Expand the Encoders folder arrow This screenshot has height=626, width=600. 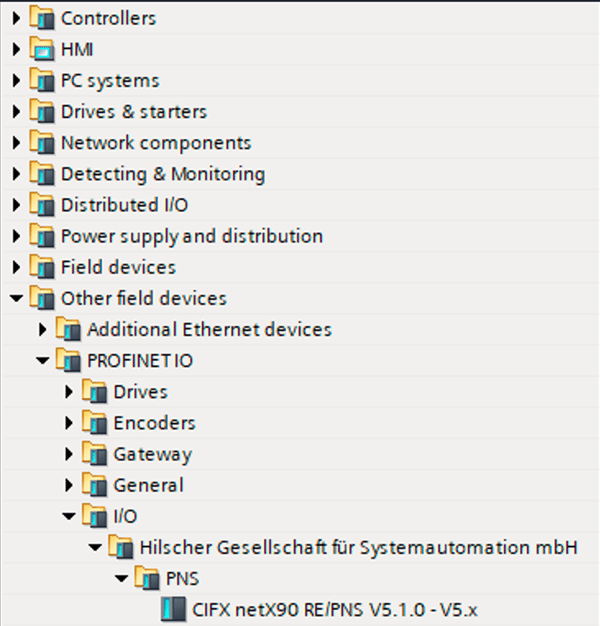click(69, 423)
